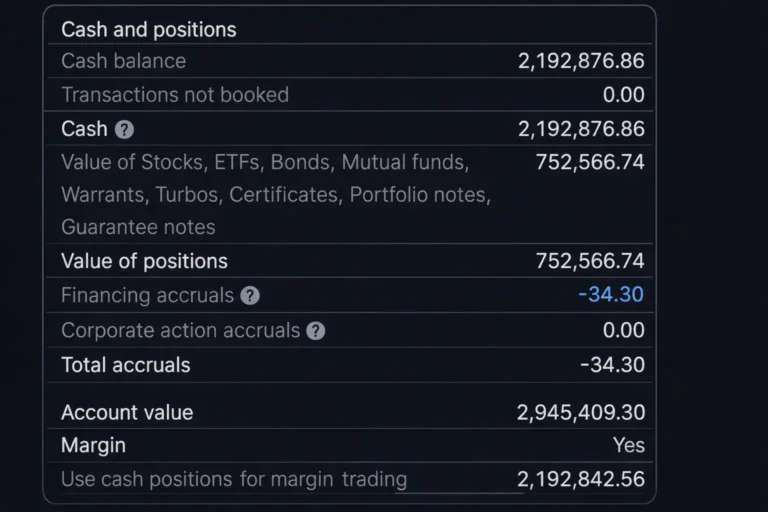
Task: Click the Financing accruals help icon
Action: (x=250, y=296)
